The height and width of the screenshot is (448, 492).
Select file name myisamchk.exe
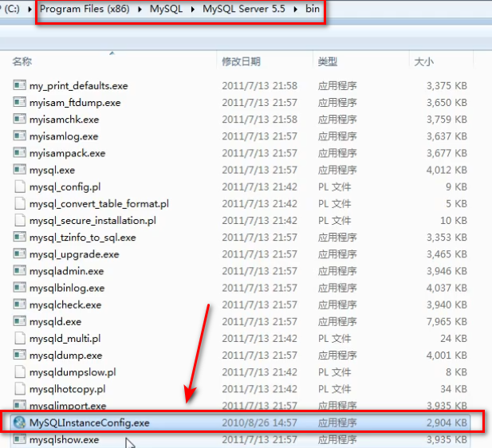pyautogui.click(x=65, y=120)
